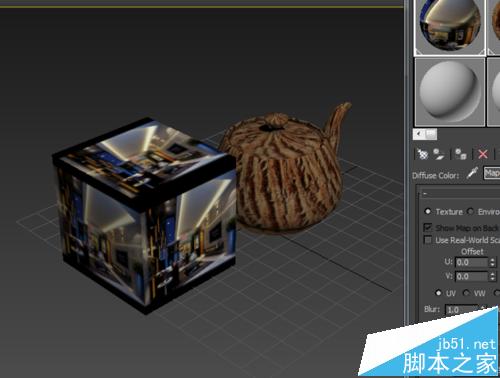The height and width of the screenshot is (378, 500).
Task: Select the UV mapping radio button
Action: point(439,293)
